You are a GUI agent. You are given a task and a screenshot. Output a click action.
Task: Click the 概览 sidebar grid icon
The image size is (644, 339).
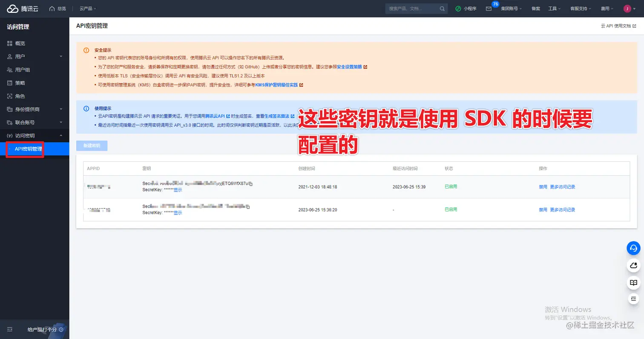click(x=10, y=43)
